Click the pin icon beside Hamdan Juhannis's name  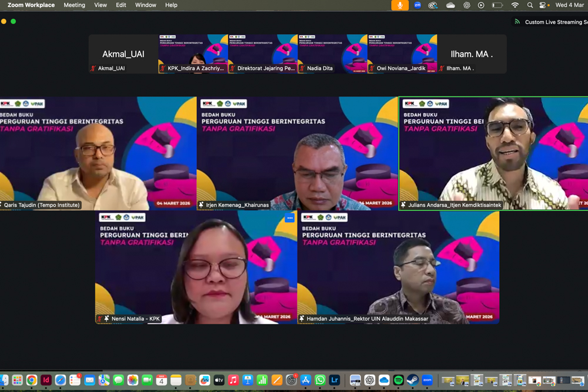point(302,319)
